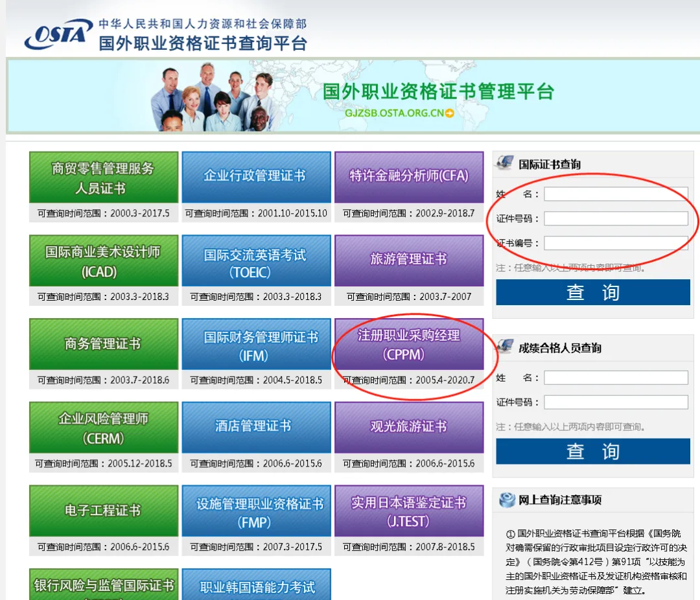
Task: Click the 国际证书查询 section heading
Action: [550, 165]
